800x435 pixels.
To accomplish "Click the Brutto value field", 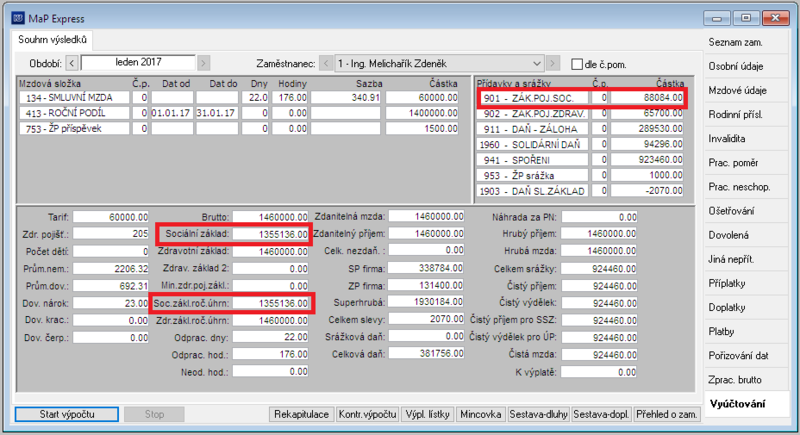I will [270, 217].
